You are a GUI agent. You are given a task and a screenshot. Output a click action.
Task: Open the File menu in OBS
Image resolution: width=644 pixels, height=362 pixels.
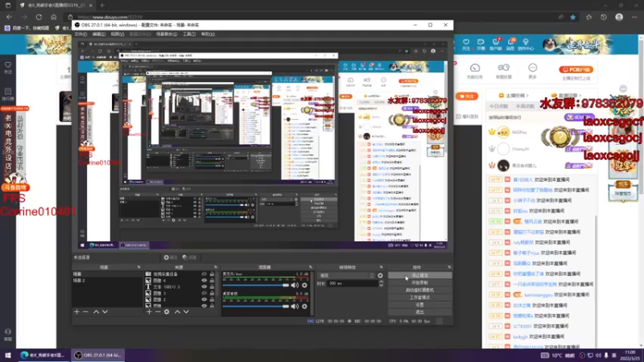coord(80,34)
